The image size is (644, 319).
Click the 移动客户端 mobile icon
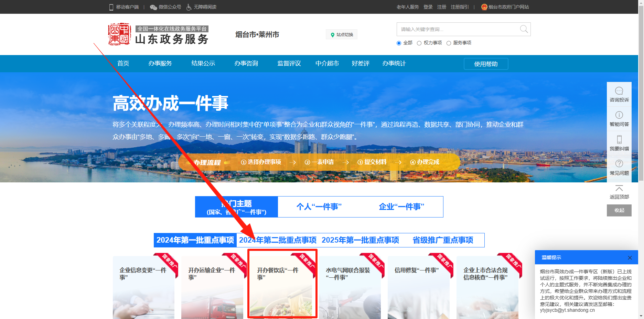click(111, 7)
